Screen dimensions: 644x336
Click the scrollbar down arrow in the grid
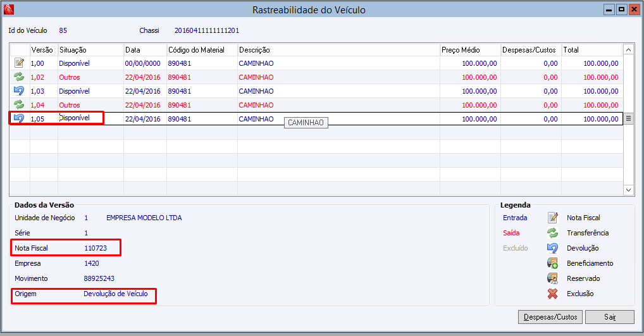[x=628, y=190]
